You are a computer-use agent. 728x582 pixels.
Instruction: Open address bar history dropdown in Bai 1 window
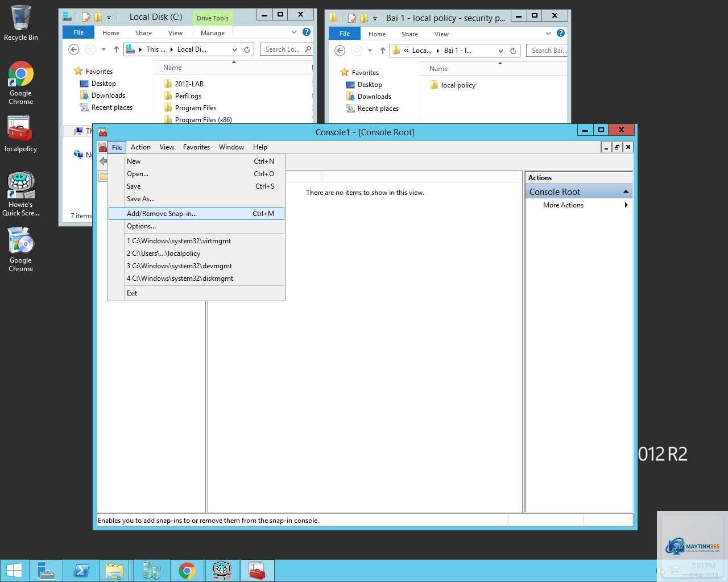point(500,51)
